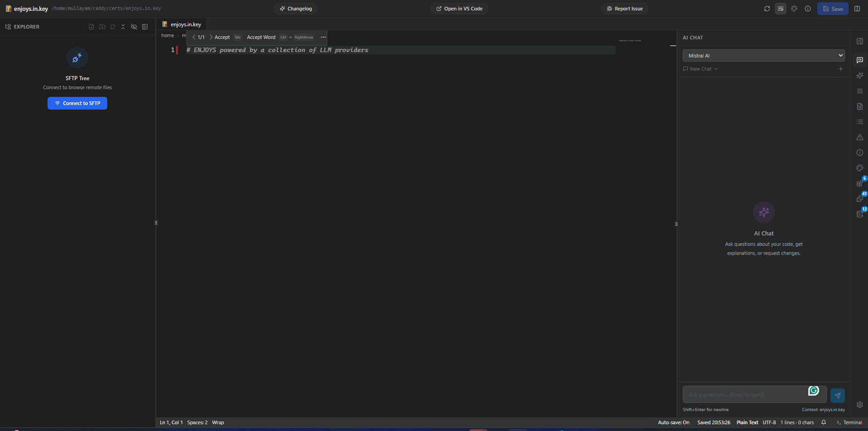Collapse the right AI Chat panel
Screen dimensions: 868x431
(x=860, y=41)
